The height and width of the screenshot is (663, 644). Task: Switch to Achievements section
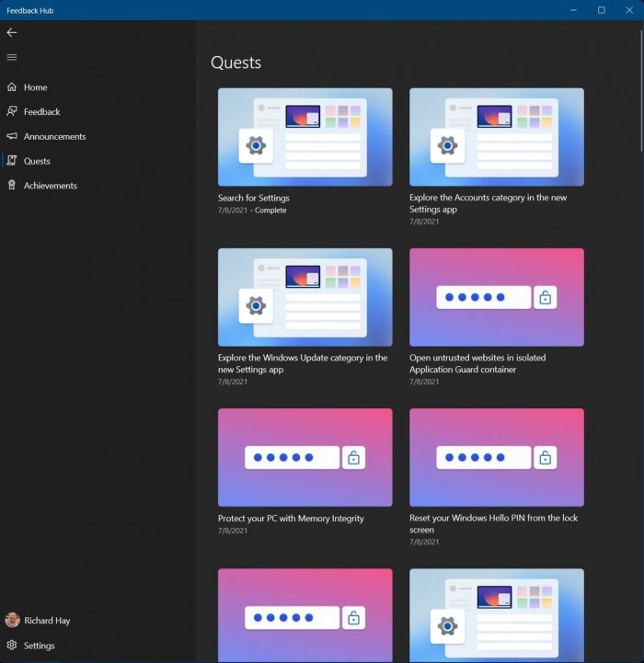pyautogui.click(x=50, y=186)
